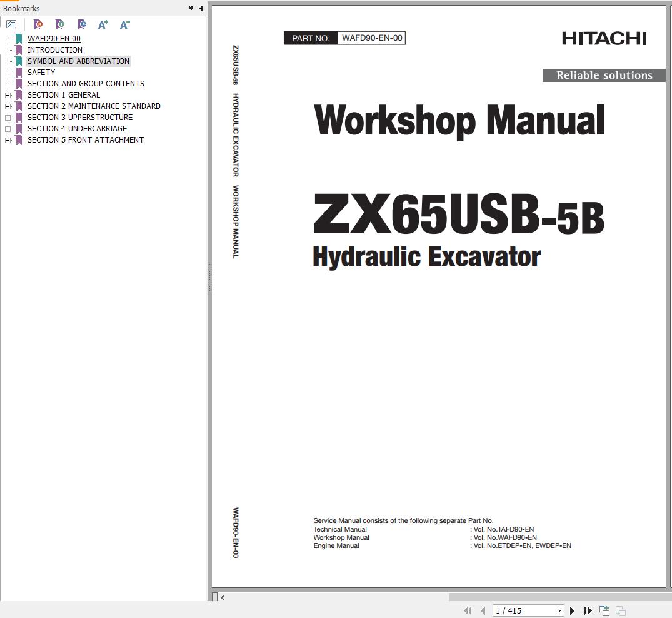
Task: Expand SECTION 5 FRONT ATTACHMENT bookmark
Action: (8, 140)
